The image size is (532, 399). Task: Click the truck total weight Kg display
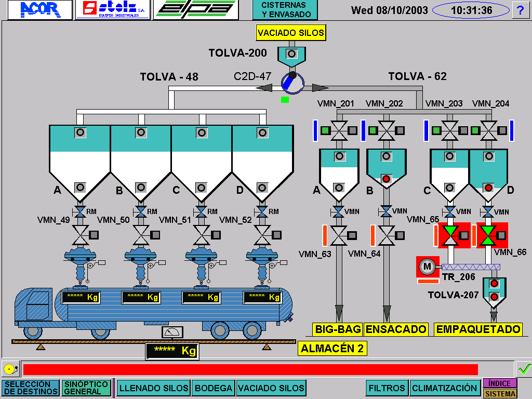[x=172, y=351]
